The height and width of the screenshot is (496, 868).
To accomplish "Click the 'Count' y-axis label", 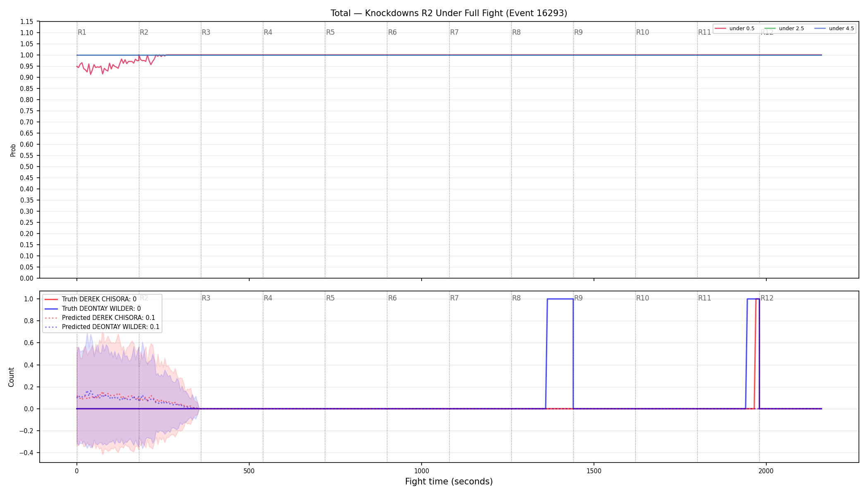I will coord(11,377).
